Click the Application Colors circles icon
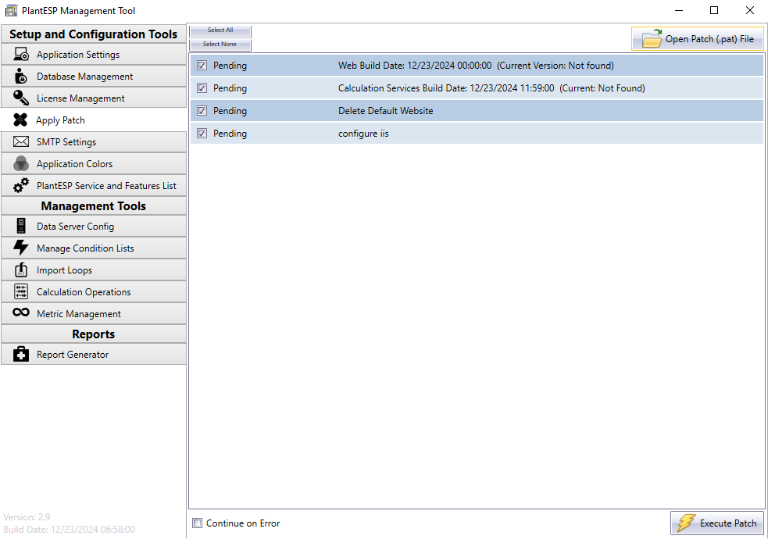The height and width of the screenshot is (540, 768). pos(21,164)
